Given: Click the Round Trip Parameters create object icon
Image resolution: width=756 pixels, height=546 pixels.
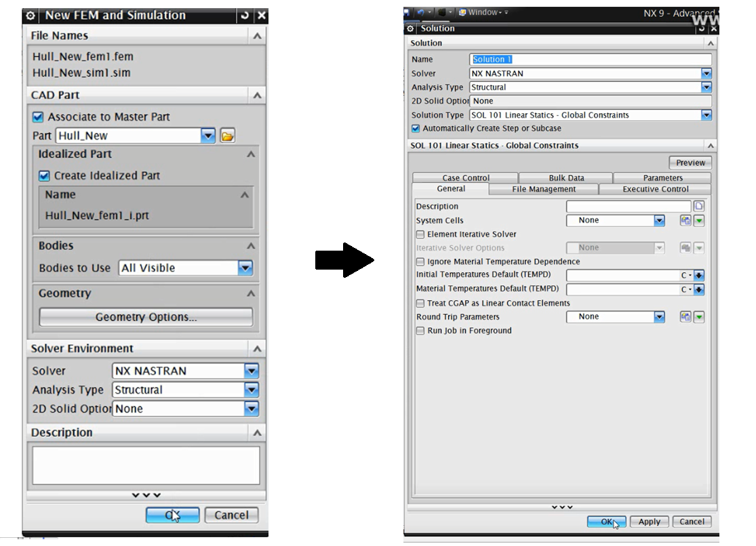Looking at the screenshot, I should click(685, 317).
